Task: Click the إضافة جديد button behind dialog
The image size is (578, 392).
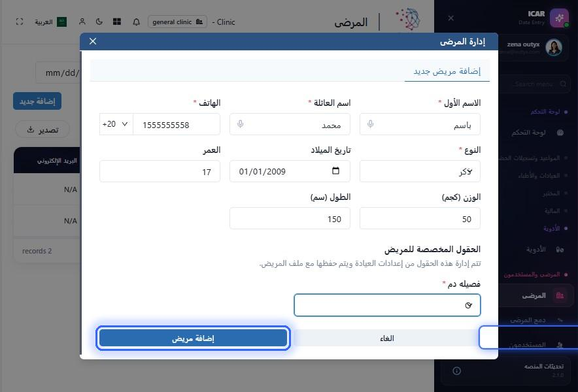Action: pos(37,101)
